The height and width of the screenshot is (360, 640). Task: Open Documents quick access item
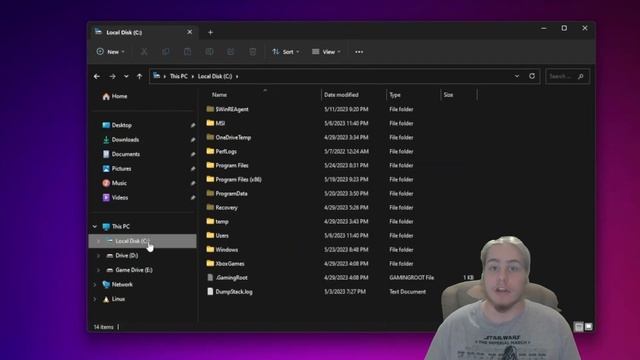coord(121,154)
